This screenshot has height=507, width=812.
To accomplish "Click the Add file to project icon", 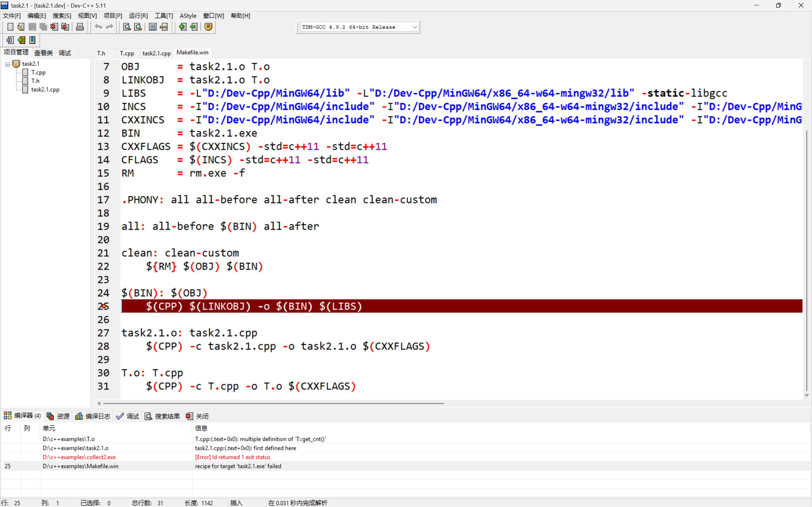I will (182, 27).
